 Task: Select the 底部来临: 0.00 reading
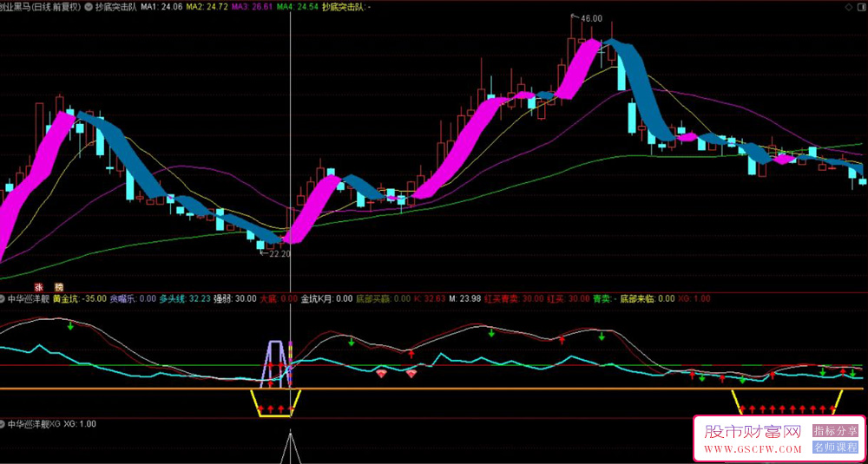tap(648, 298)
